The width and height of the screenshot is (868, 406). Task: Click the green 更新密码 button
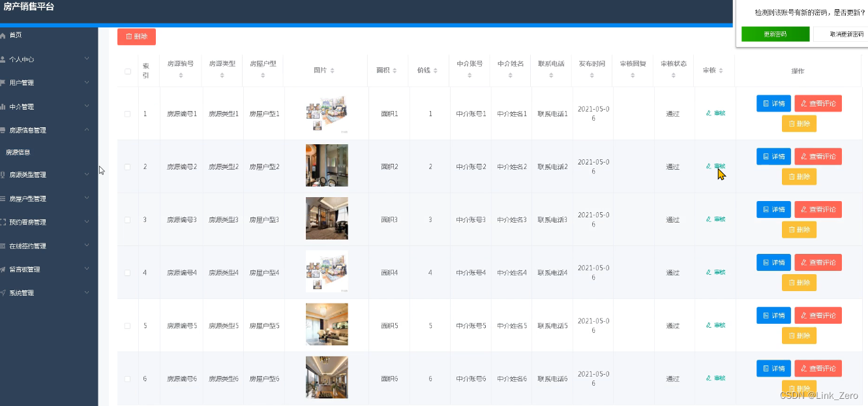coord(775,33)
